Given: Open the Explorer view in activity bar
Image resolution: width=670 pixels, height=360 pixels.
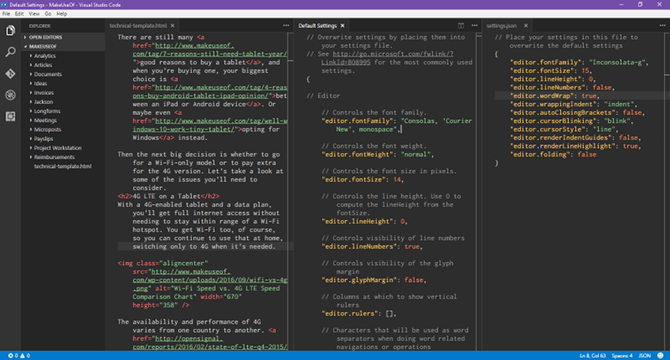Looking at the screenshot, I should 10,31.
